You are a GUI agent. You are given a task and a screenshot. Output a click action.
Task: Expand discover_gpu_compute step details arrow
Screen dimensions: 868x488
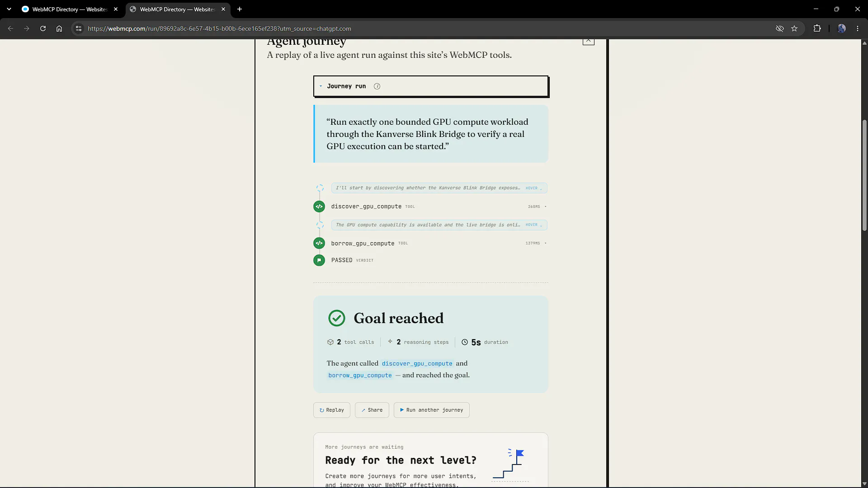pyautogui.click(x=546, y=206)
